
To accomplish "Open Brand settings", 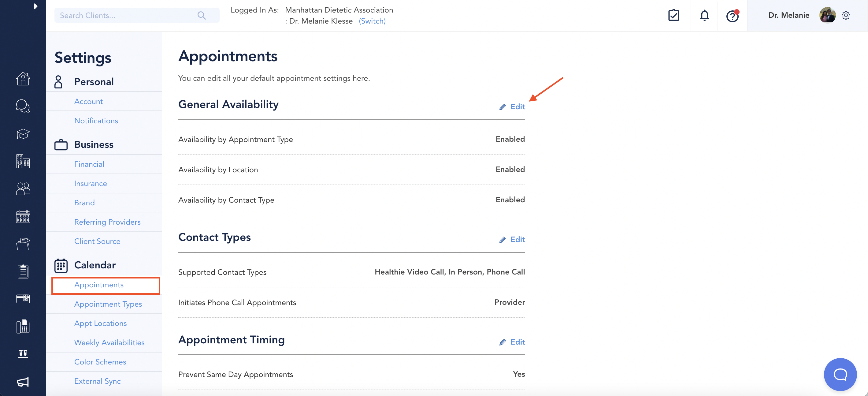I will pyautogui.click(x=84, y=203).
